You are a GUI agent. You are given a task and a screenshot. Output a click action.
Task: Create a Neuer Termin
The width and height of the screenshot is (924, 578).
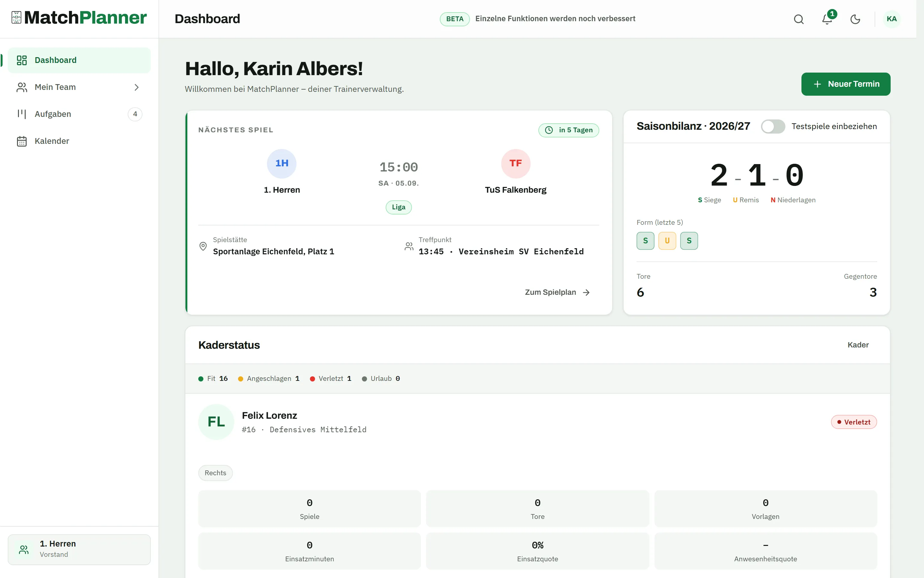tap(846, 84)
